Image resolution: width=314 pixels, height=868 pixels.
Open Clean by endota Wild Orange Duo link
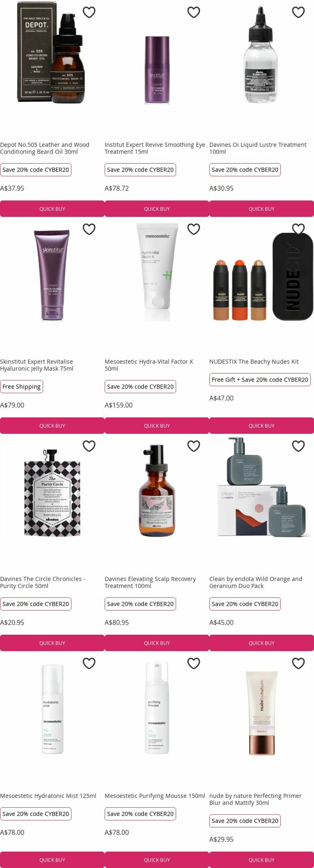pos(256,582)
